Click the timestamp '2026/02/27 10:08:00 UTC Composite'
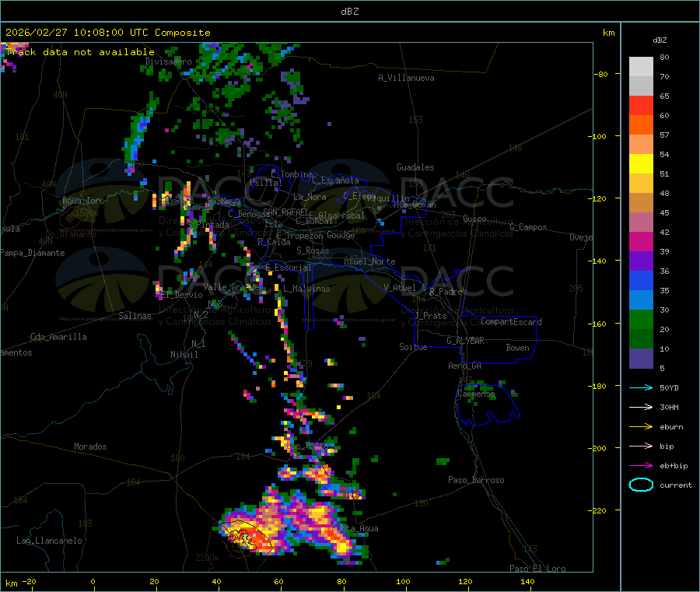 pos(107,33)
